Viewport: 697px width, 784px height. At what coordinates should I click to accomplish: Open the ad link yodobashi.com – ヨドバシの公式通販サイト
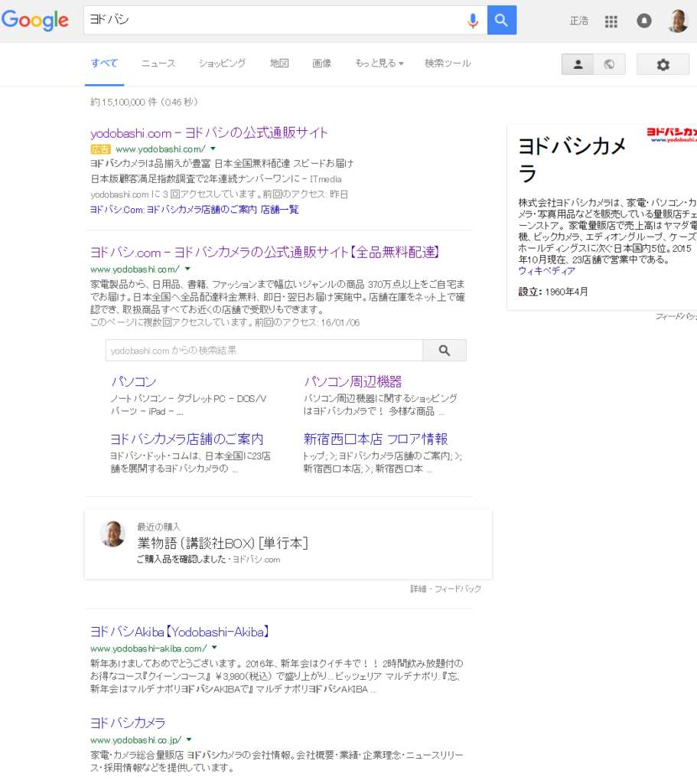pos(209,133)
